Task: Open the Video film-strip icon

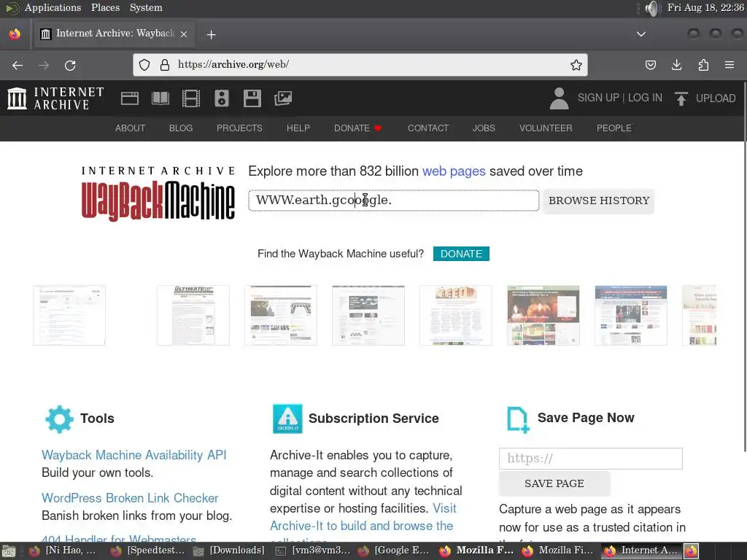Action: tap(191, 98)
